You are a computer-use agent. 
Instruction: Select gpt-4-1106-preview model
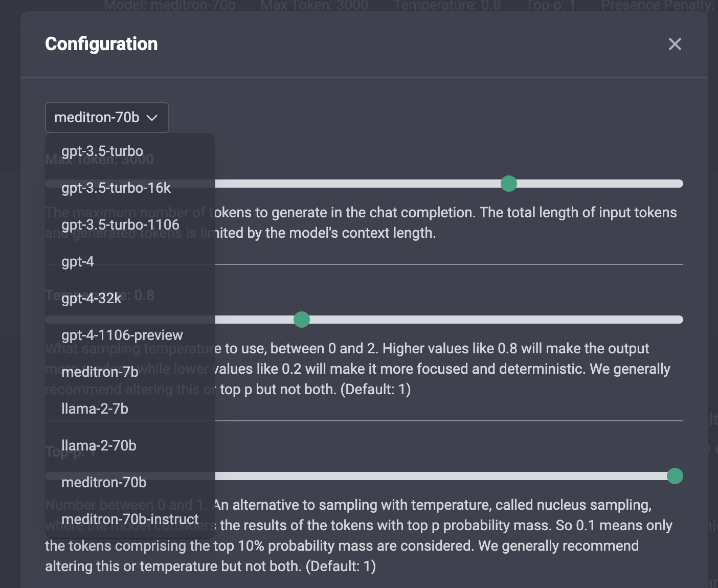point(130,335)
